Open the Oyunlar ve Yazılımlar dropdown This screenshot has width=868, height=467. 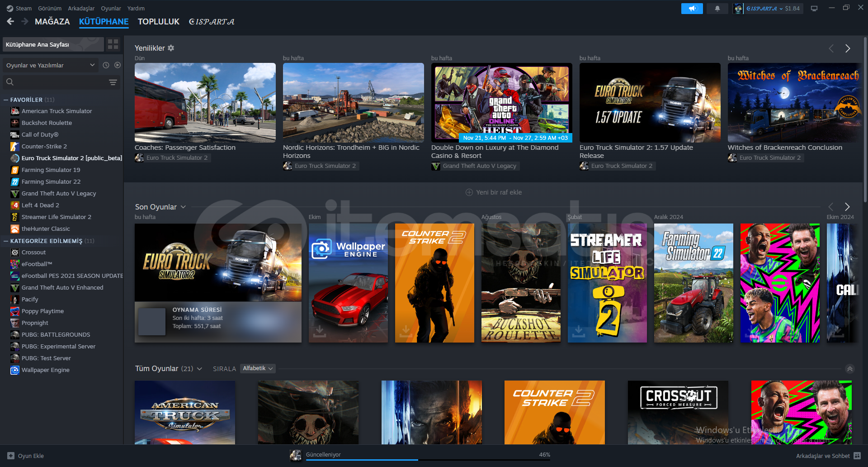pyautogui.click(x=50, y=65)
